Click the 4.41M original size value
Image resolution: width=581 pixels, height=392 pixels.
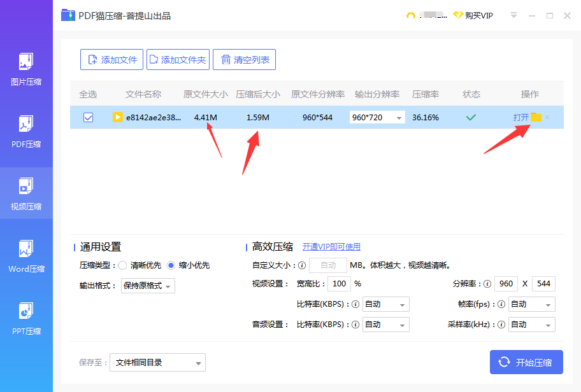tap(206, 117)
